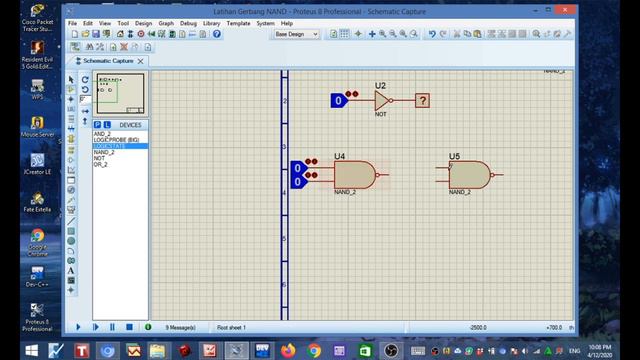Open the File menu

pos(72,23)
